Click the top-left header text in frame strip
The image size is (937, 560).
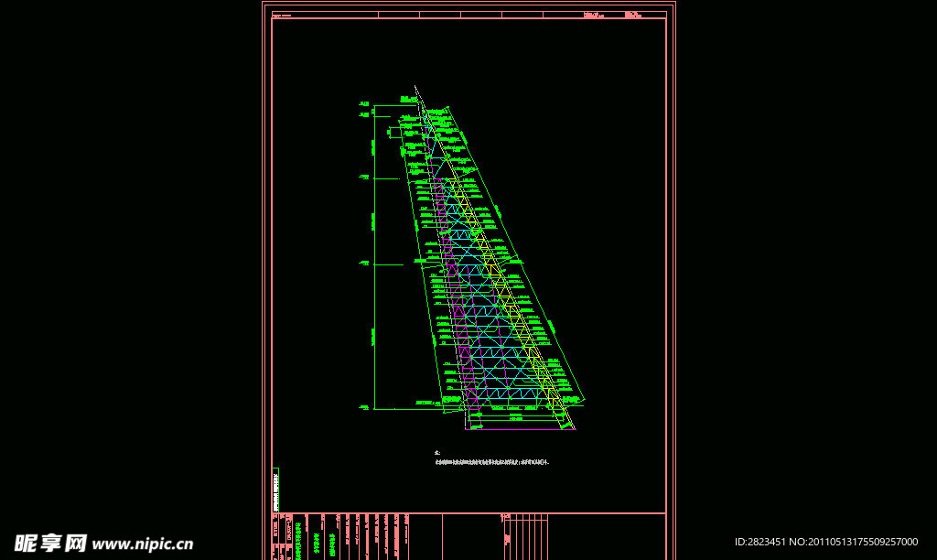pos(284,15)
